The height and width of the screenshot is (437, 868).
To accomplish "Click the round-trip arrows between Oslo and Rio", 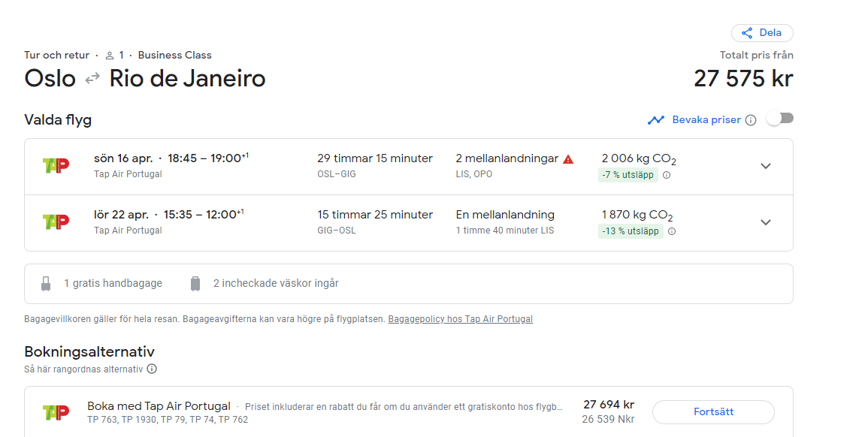I will pos(92,78).
